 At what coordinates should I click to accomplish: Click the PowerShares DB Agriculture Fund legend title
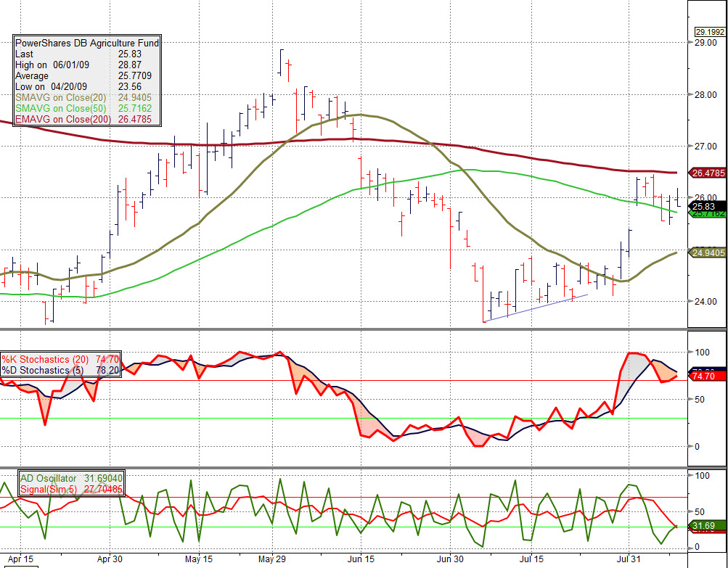pos(87,43)
